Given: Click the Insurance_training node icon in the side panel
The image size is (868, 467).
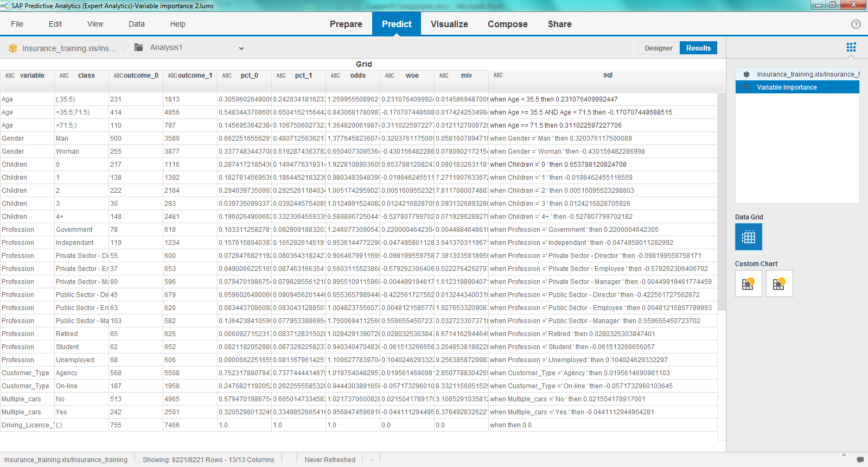Looking at the screenshot, I should click(747, 74).
